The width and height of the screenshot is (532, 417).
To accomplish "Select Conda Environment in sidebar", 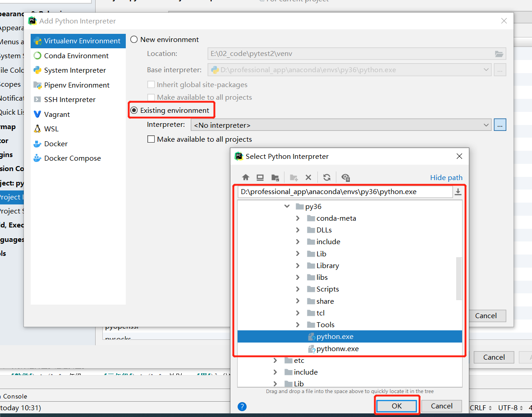I will coord(78,56).
